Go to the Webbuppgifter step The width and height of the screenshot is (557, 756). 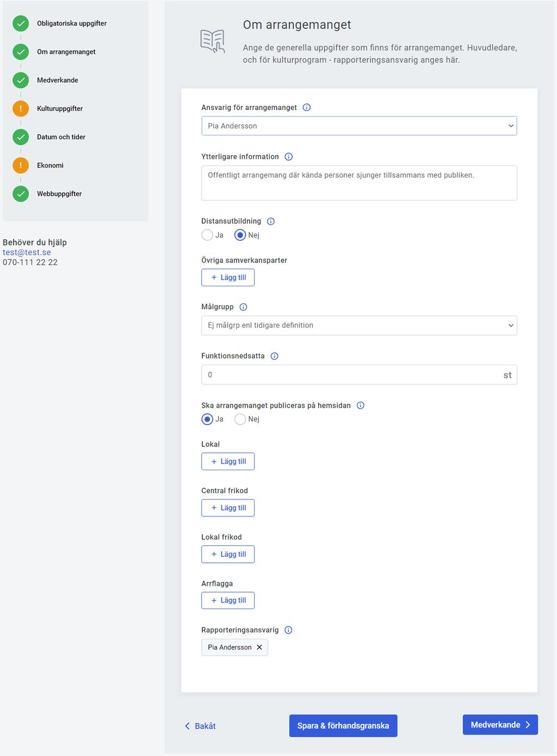[59, 193]
